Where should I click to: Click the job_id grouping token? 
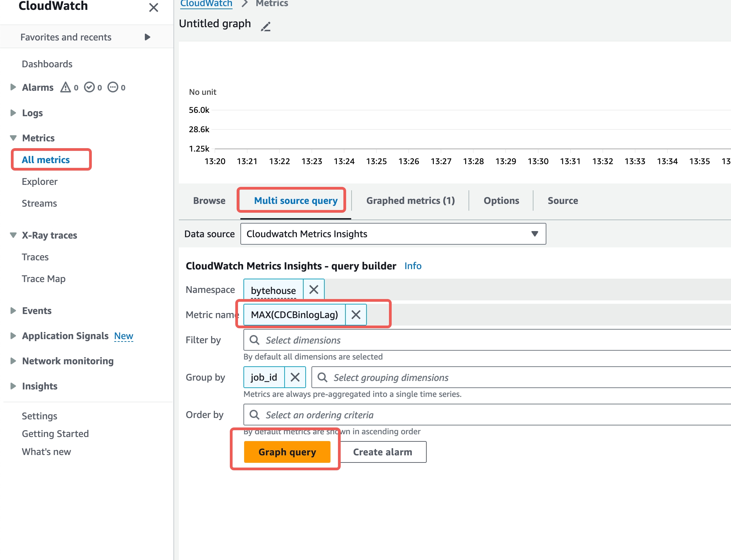264,377
